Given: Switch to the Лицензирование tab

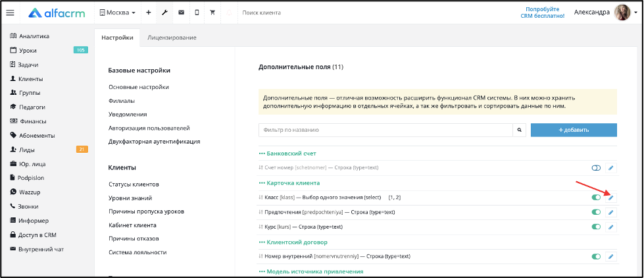Looking at the screenshot, I should coord(172,38).
